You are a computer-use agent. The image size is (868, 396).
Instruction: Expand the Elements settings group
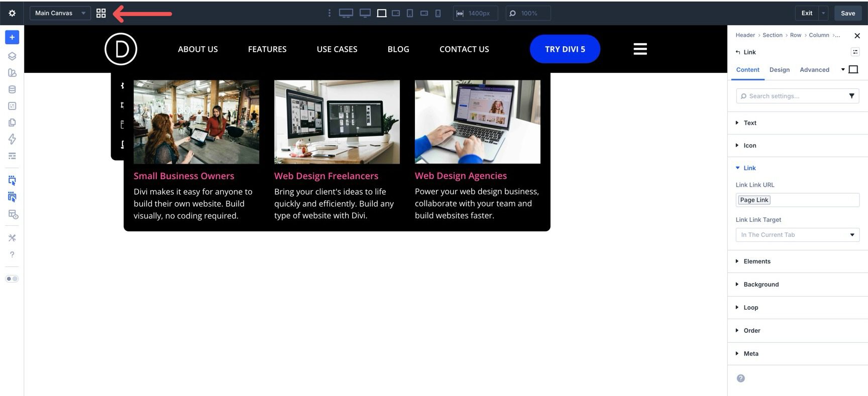[798, 261]
